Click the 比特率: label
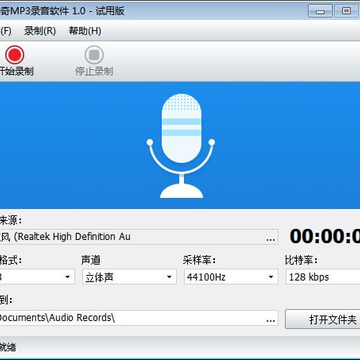The image size is (360, 360). point(301,260)
